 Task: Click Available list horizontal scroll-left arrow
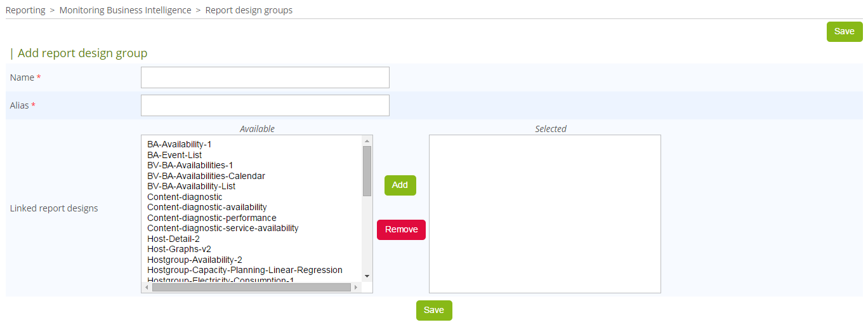pyautogui.click(x=147, y=288)
